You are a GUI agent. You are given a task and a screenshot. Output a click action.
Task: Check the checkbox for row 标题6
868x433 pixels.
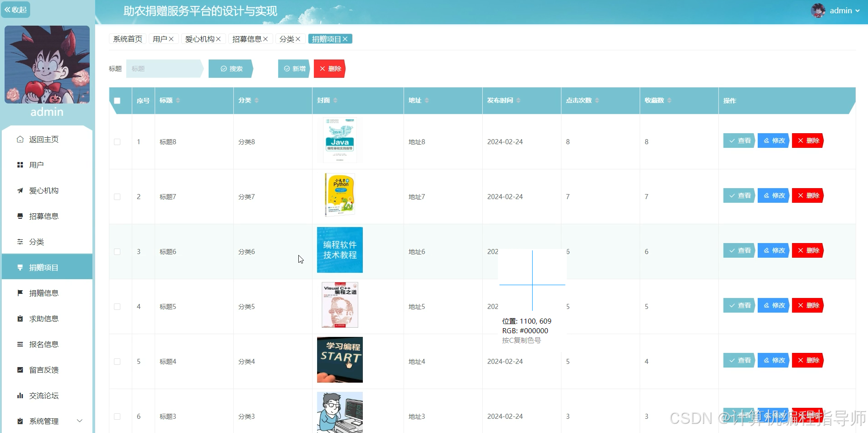pos(117,252)
